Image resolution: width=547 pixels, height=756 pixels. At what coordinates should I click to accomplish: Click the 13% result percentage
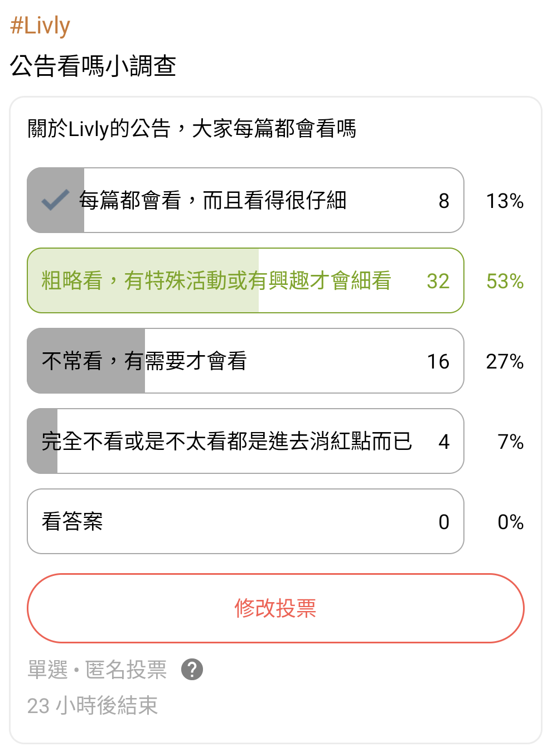(505, 201)
